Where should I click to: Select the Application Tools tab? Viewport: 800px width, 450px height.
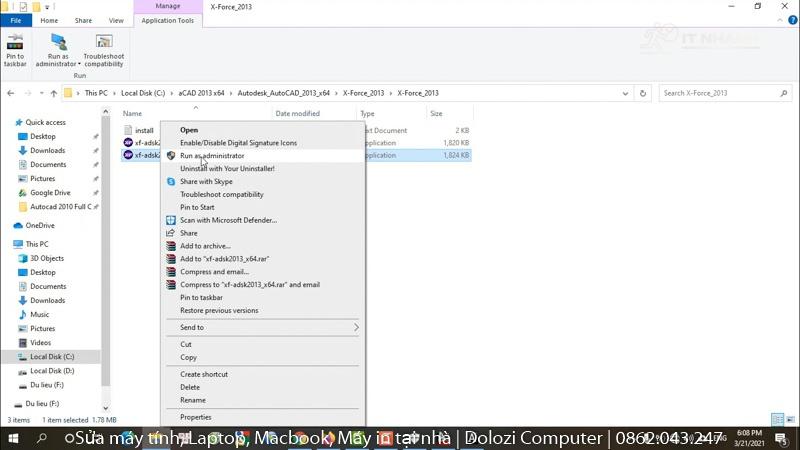point(167,20)
